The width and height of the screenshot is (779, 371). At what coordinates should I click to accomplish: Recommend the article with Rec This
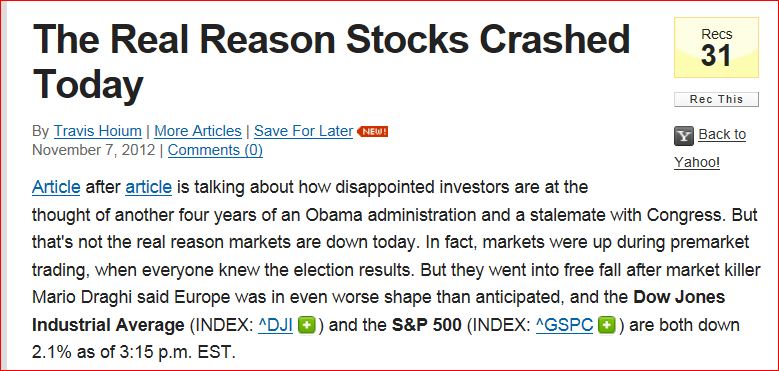[716, 99]
